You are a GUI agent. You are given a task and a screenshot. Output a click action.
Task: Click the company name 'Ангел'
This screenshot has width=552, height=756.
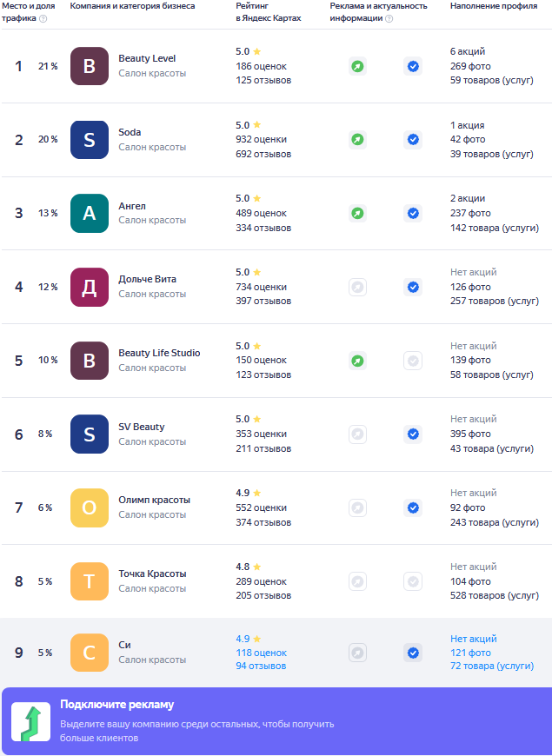pos(132,206)
